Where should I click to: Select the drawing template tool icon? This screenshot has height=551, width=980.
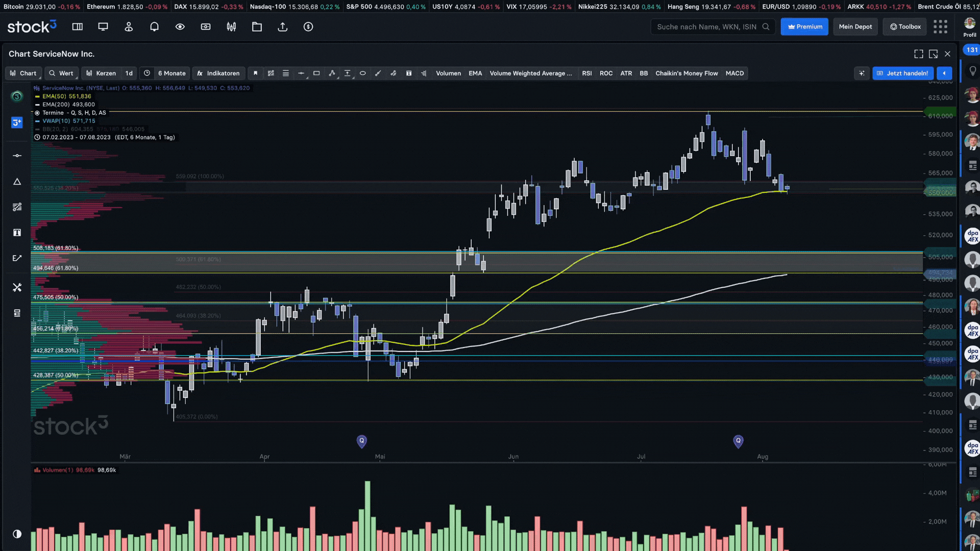(x=271, y=73)
